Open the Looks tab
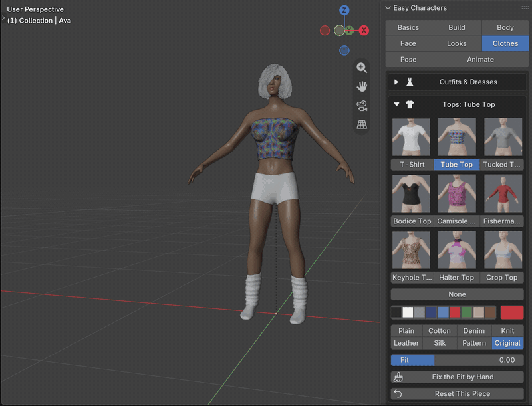Viewport: 532px width, 406px height. coord(457,43)
